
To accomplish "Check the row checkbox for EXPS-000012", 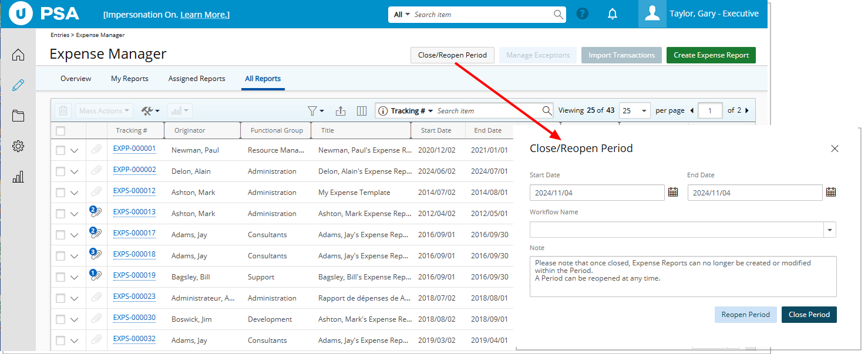I will point(60,193).
